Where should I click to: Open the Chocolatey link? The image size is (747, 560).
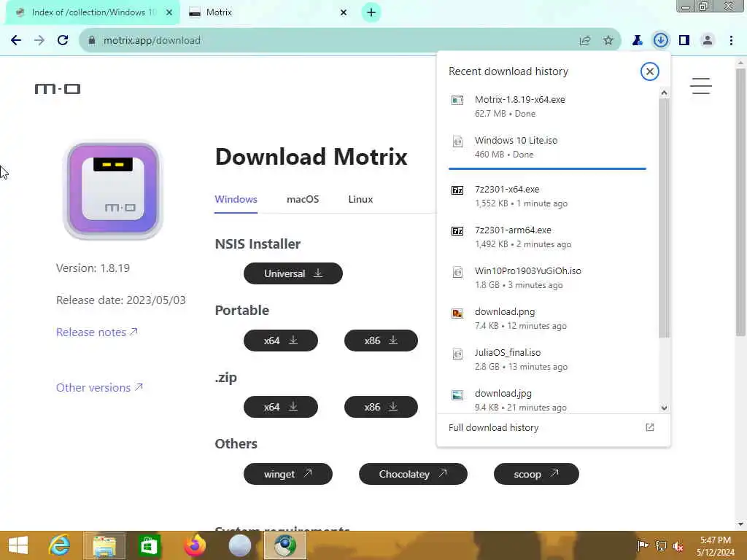[413, 474]
